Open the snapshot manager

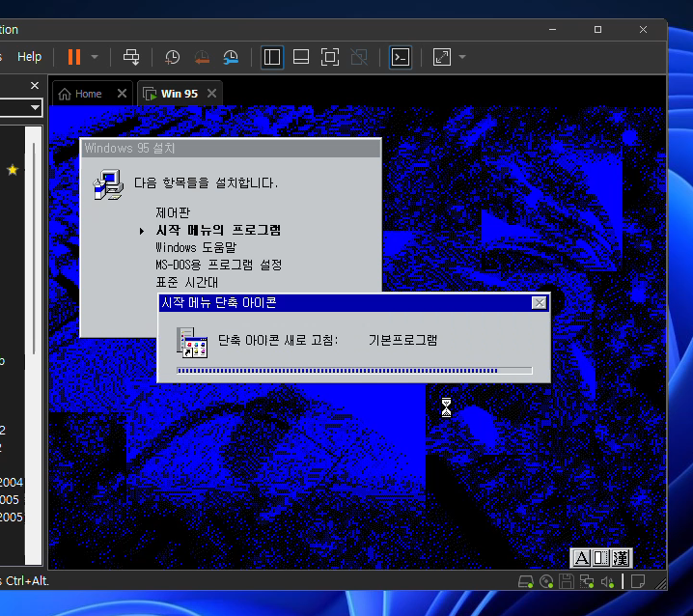pos(231,57)
